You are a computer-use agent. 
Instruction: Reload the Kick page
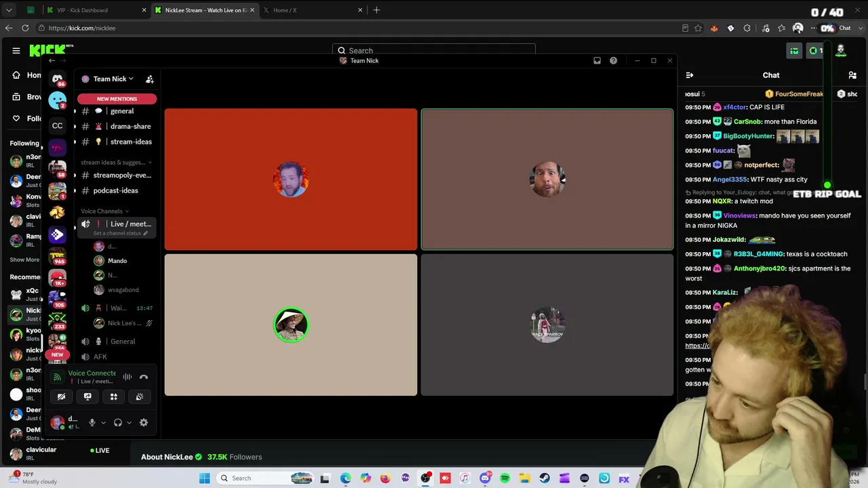(25, 28)
